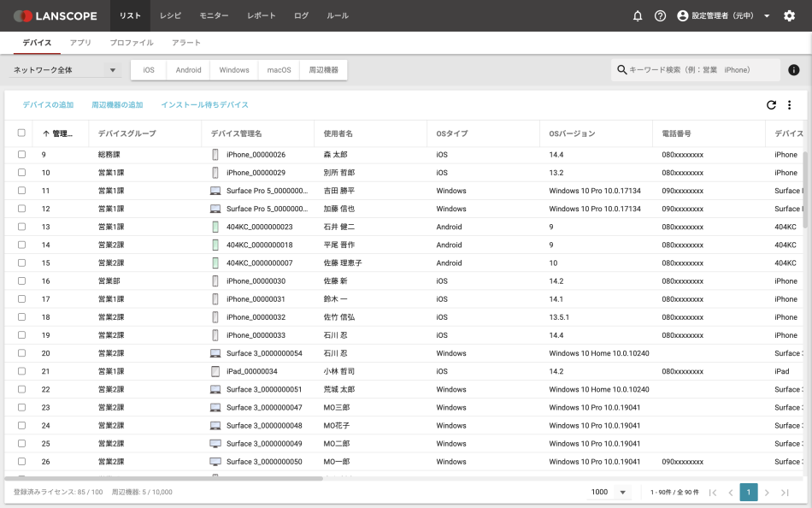This screenshot has width=812, height=508.
Task: Click the デバイスの追加 link
Action: point(48,105)
